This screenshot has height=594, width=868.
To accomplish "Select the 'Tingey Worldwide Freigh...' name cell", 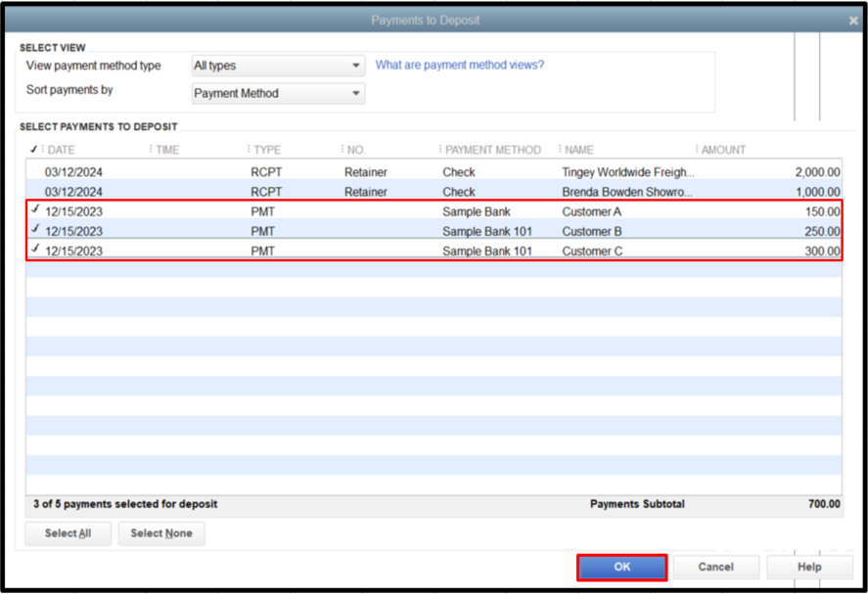I will tap(628, 172).
